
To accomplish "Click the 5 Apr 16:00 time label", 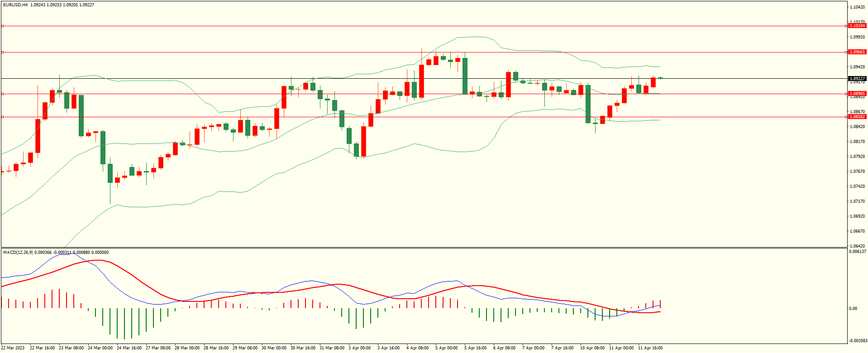I will click(475, 348).
